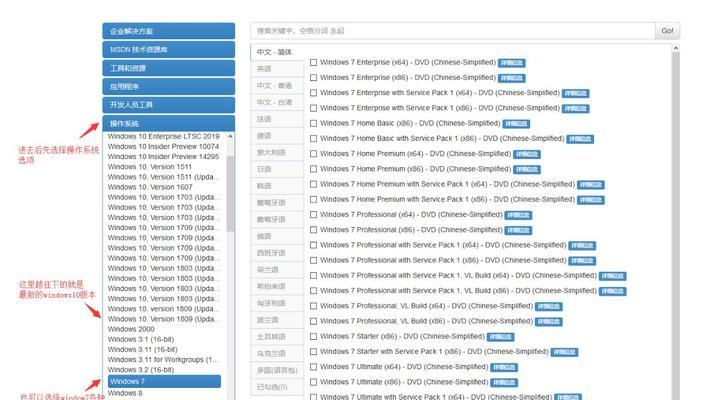The width and height of the screenshot is (702, 400).
Task: Tick Windows 7 Home Premium (x64) DVD checkbox
Action: [313, 154]
